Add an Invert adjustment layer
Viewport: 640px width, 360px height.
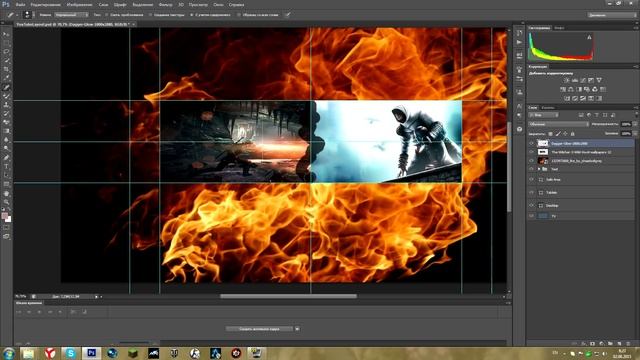click(x=567, y=98)
